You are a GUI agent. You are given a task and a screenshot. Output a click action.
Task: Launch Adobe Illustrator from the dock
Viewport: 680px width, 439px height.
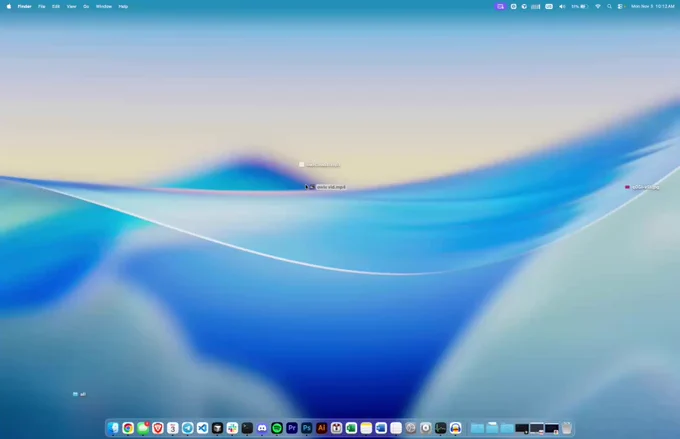click(322, 428)
